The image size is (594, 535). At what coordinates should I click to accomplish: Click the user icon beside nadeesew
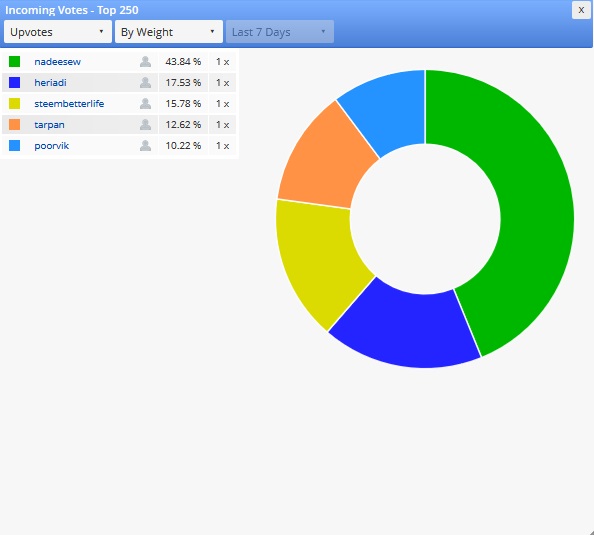pyautogui.click(x=145, y=61)
